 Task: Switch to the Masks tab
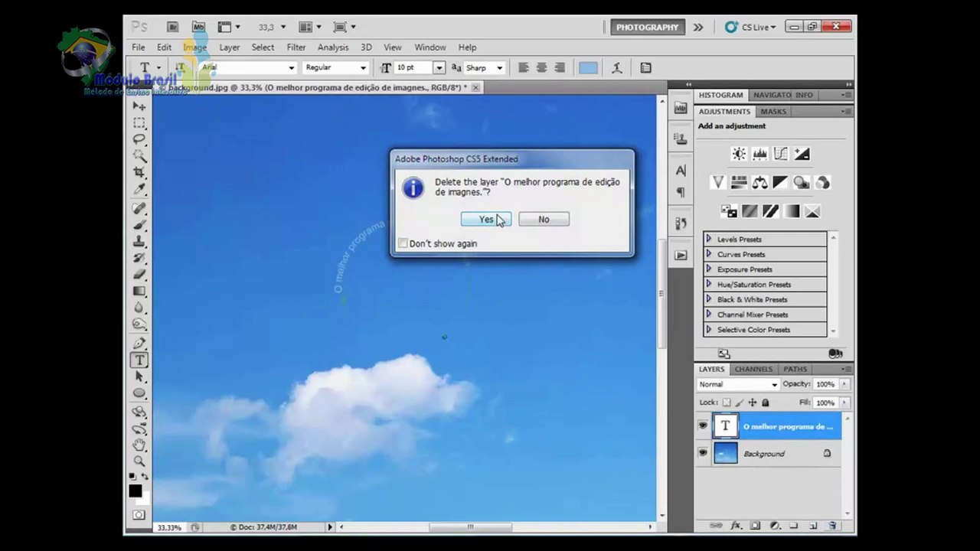773,111
